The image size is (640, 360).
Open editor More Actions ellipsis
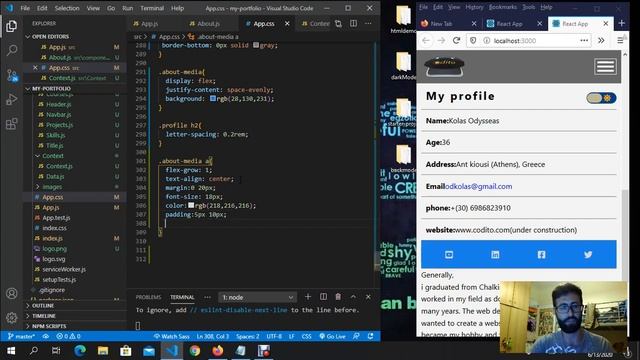tap(368, 24)
